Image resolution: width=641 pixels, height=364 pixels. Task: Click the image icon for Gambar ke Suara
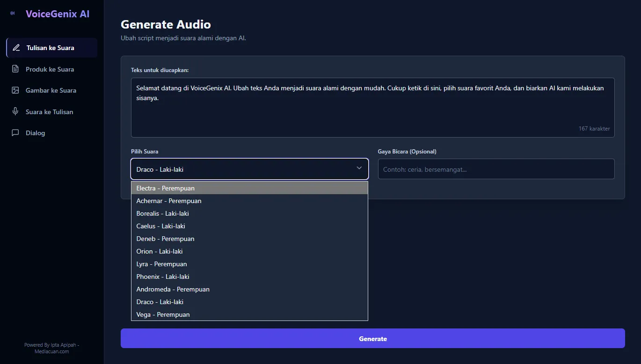point(15,90)
